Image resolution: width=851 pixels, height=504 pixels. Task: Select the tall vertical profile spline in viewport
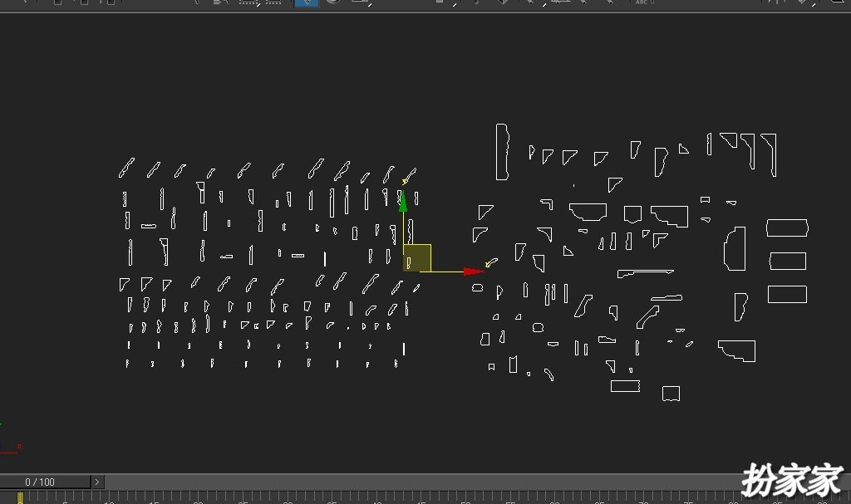502,152
